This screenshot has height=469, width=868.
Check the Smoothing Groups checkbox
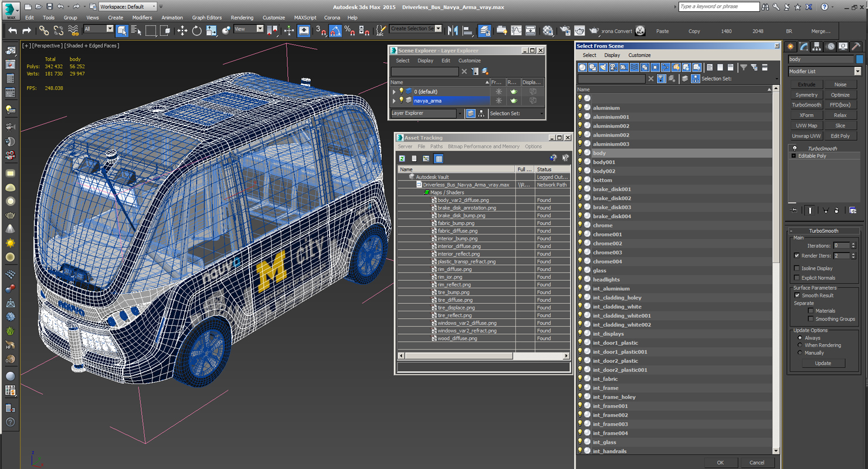811,319
